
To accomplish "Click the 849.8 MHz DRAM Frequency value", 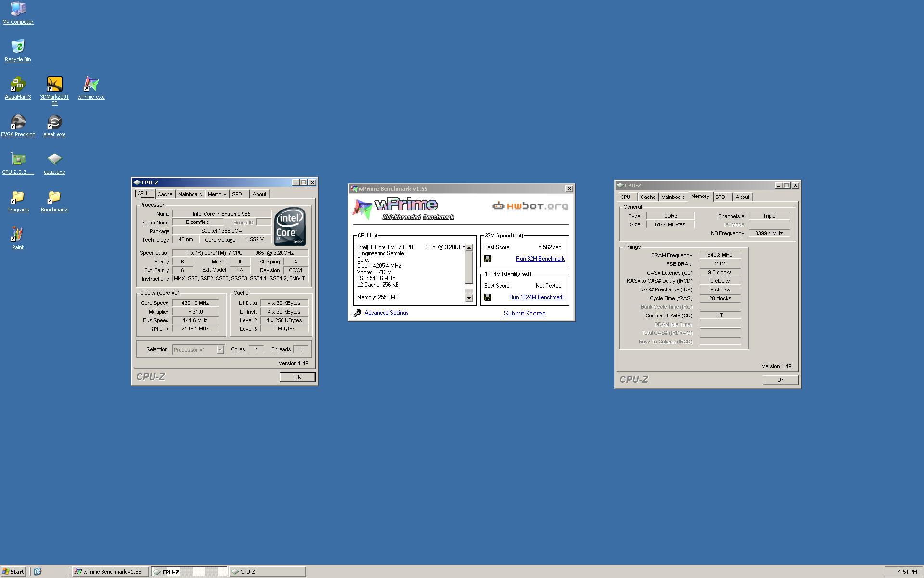I will click(x=720, y=255).
